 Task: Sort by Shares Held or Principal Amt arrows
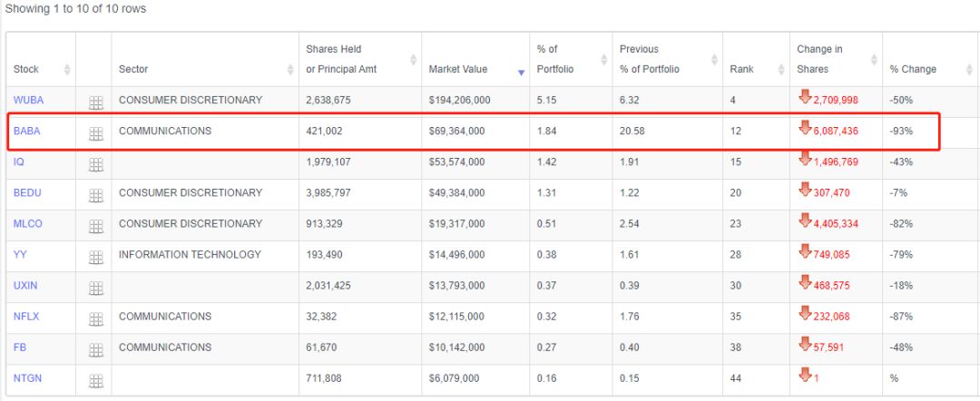[x=413, y=59]
